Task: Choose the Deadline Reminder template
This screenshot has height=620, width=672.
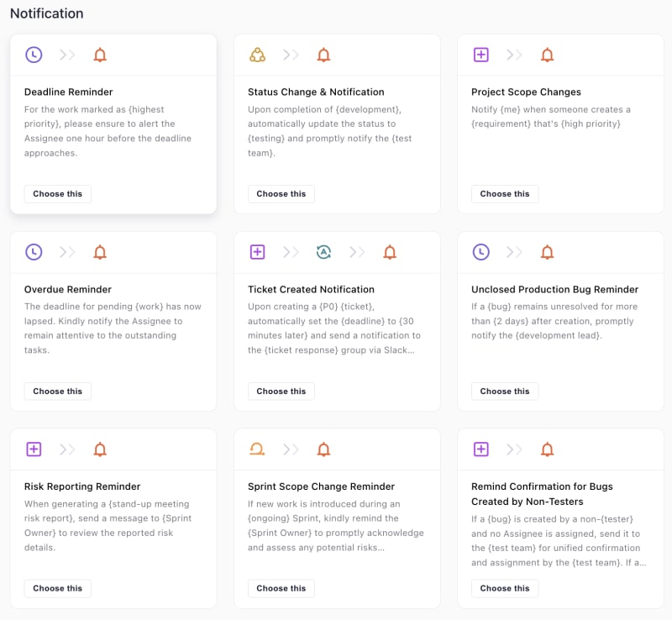Action: coord(57,194)
